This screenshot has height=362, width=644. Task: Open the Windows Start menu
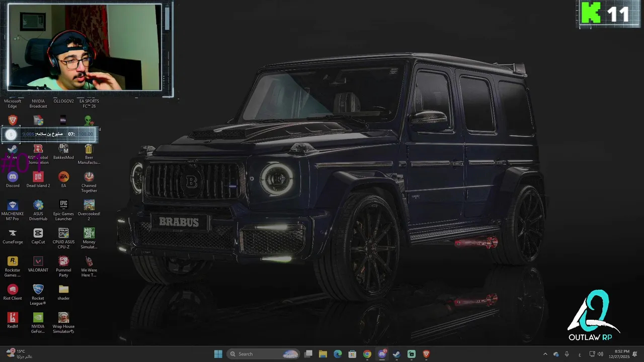(x=218, y=354)
